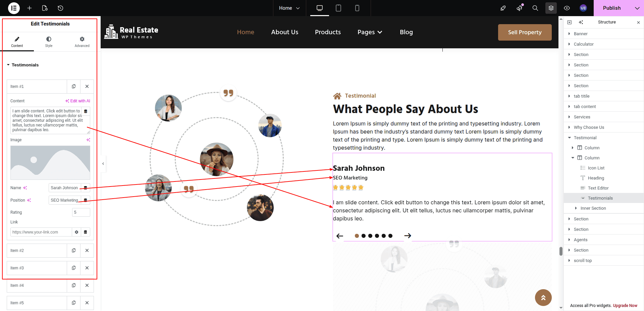Click the Rating number field
The width and height of the screenshot is (644, 311).
pyautogui.click(x=81, y=212)
